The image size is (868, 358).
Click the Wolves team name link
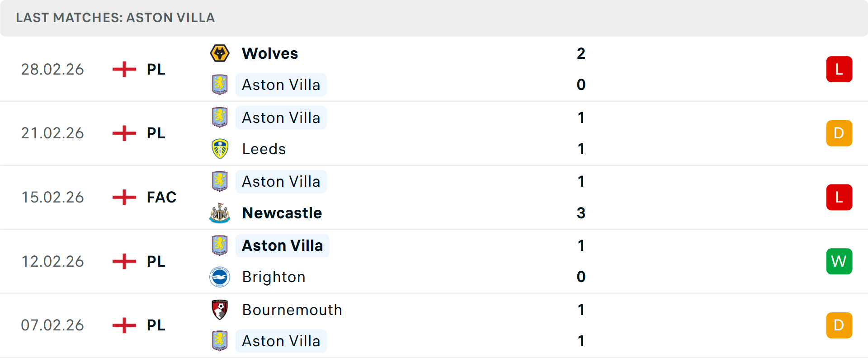tap(270, 53)
